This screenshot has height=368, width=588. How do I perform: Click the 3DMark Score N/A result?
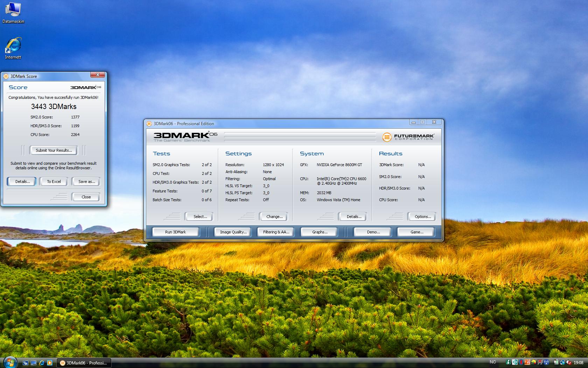[421, 165]
